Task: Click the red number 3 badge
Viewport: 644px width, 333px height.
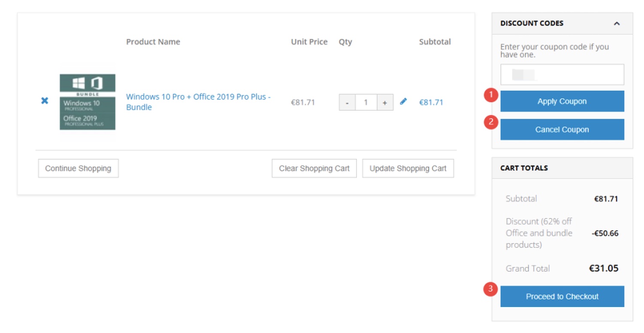Action: (490, 289)
